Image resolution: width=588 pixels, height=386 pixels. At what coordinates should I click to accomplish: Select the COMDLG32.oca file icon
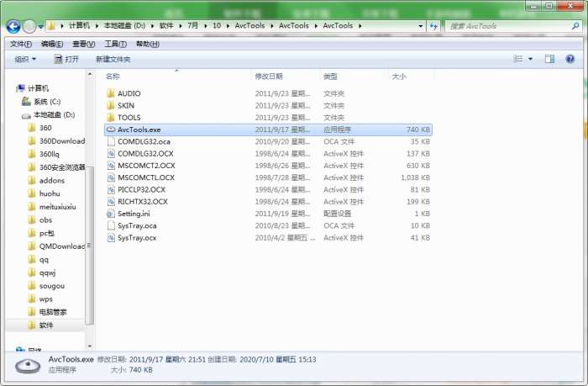111,141
